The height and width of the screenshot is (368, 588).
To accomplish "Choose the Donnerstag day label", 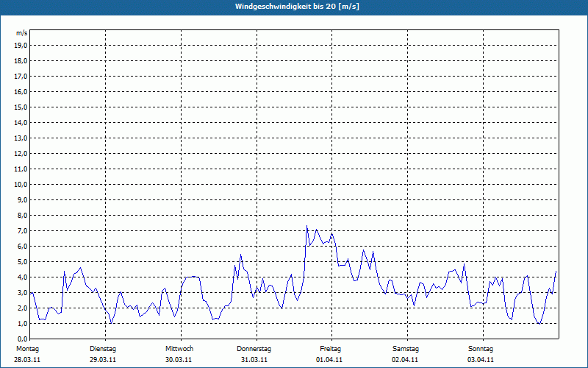I will (254, 348).
